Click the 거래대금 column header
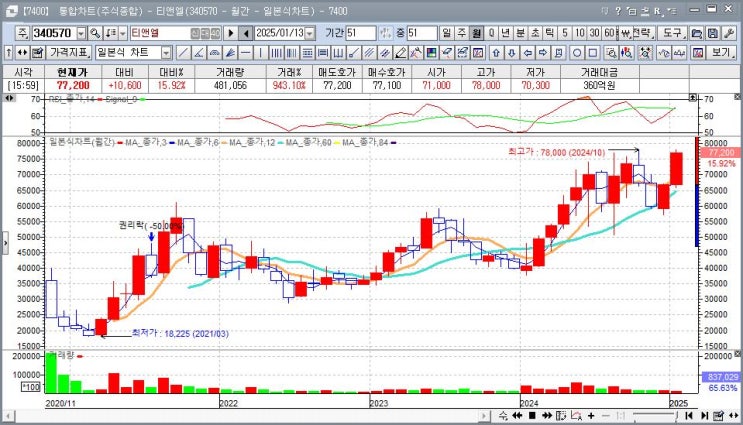 [x=599, y=72]
